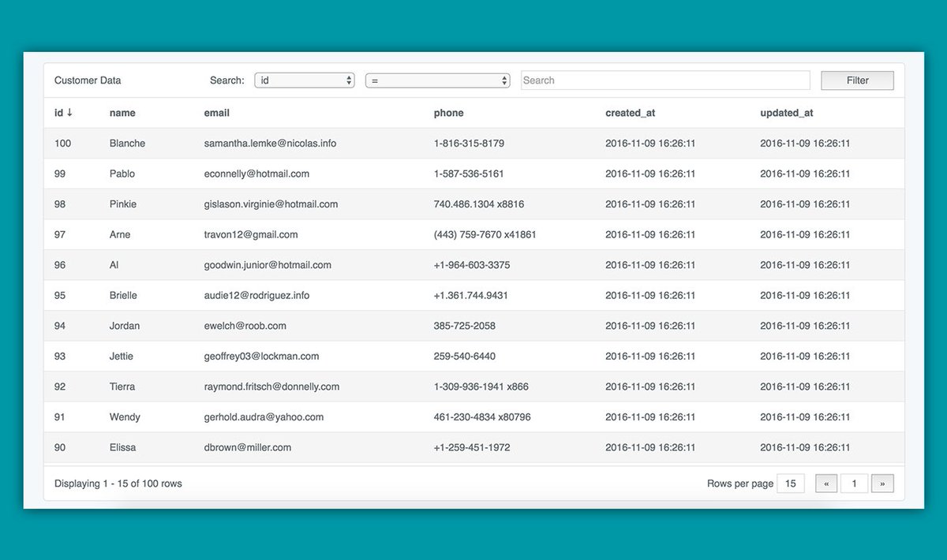Click the Search text input
This screenshot has width=947, height=560.
(x=665, y=80)
